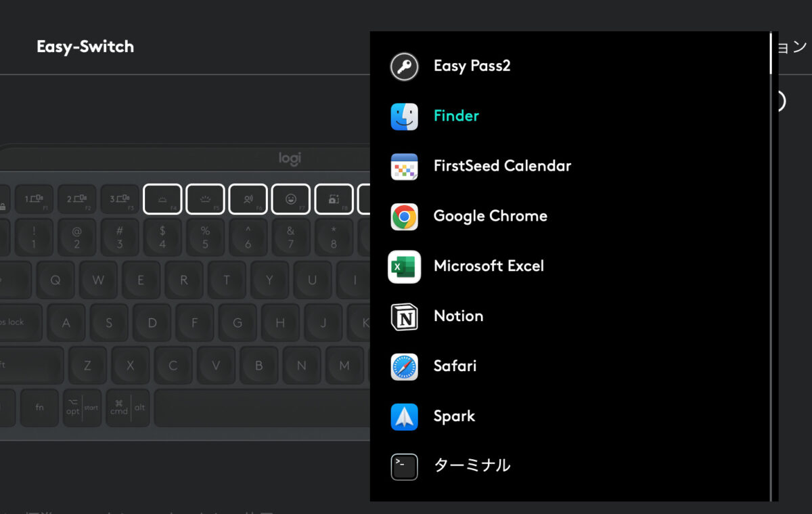Choose the Finder app icon
Image resolution: width=812 pixels, height=514 pixels.
(x=404, y=116)
